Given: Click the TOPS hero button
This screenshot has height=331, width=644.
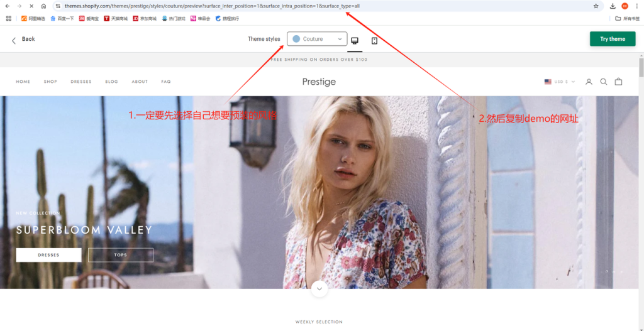Looking at the screenshot, I should [121, 255].
